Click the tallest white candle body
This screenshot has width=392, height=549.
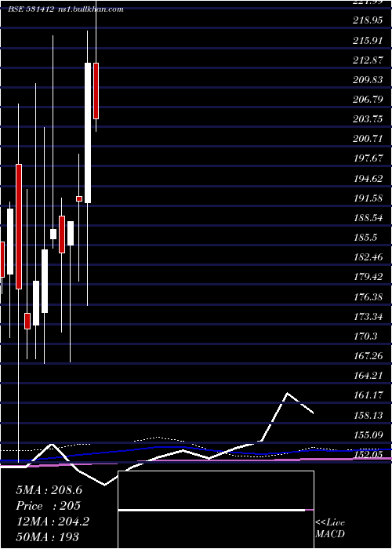coord(88,133)
